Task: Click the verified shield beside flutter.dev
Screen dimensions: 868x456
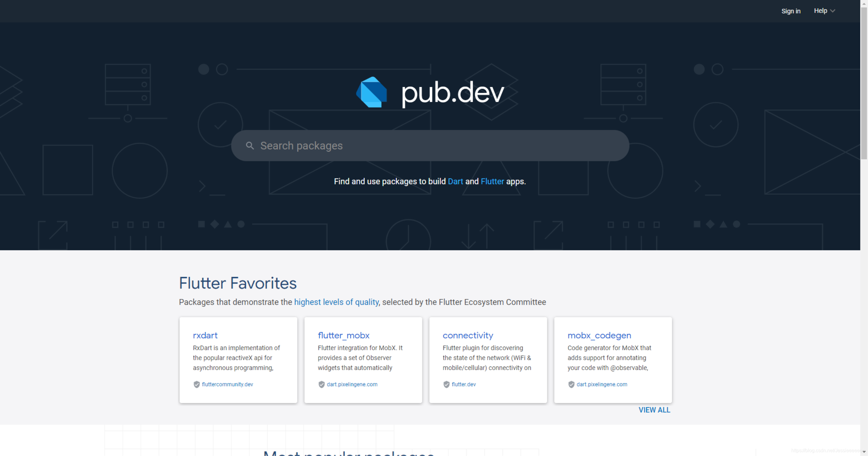Action: pyautogui.click(x=447, y=384)
